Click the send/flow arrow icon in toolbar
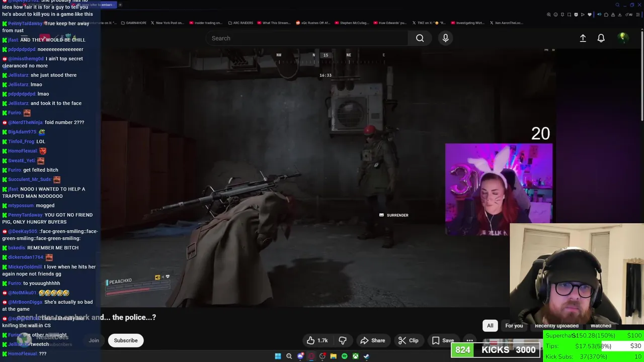This screenshot has width=644, height=362. point(583,15)
